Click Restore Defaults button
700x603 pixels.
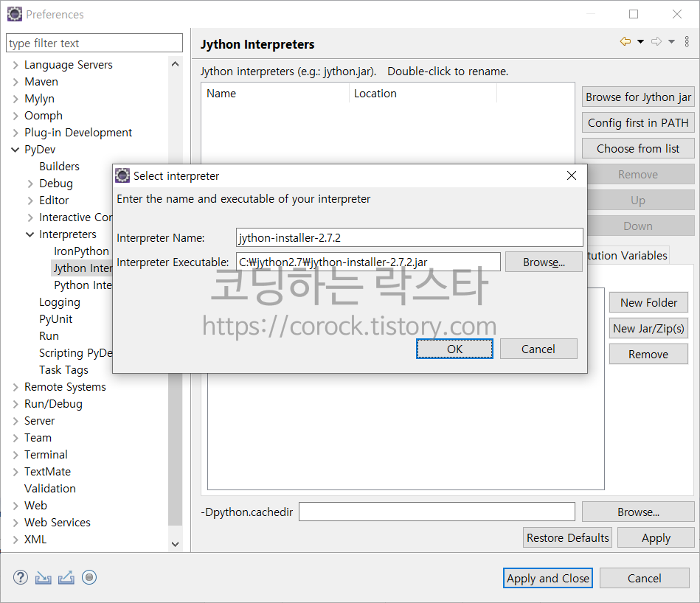[x=567, y=537]
